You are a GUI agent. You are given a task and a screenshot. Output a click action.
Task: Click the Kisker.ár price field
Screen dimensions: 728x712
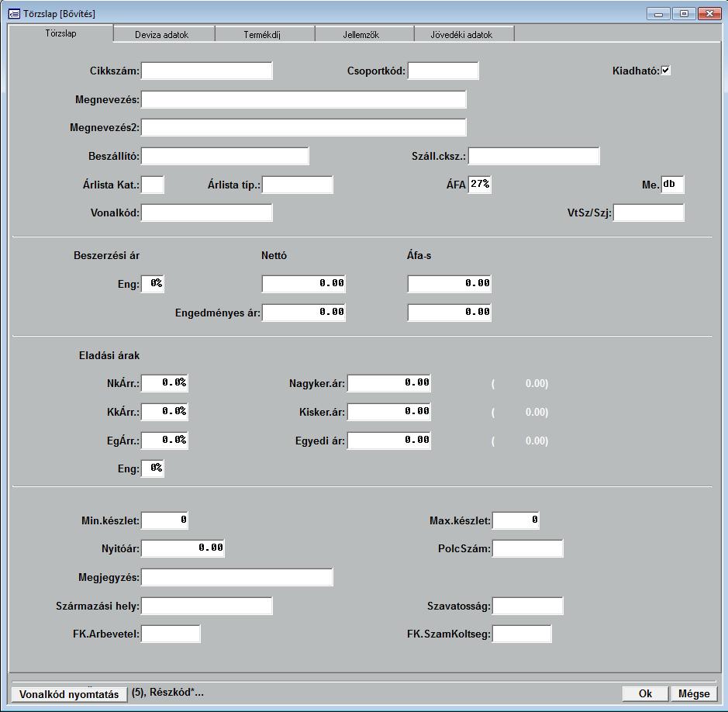point(389,412)
